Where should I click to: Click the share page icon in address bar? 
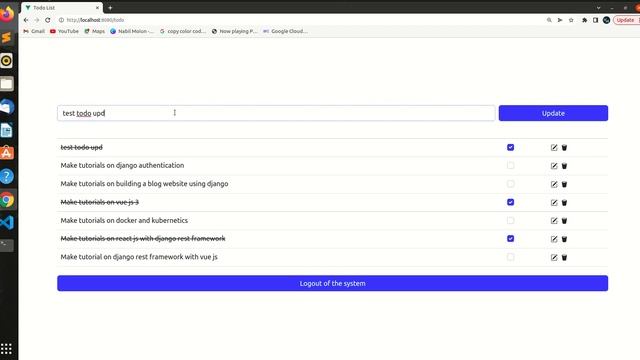click(x=560, y=20)
